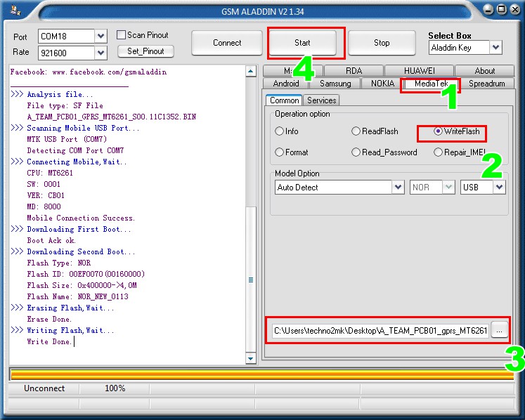The image size is (525, 420).
Task: Select the ReadFlash radio option
Action: (356, 131)
